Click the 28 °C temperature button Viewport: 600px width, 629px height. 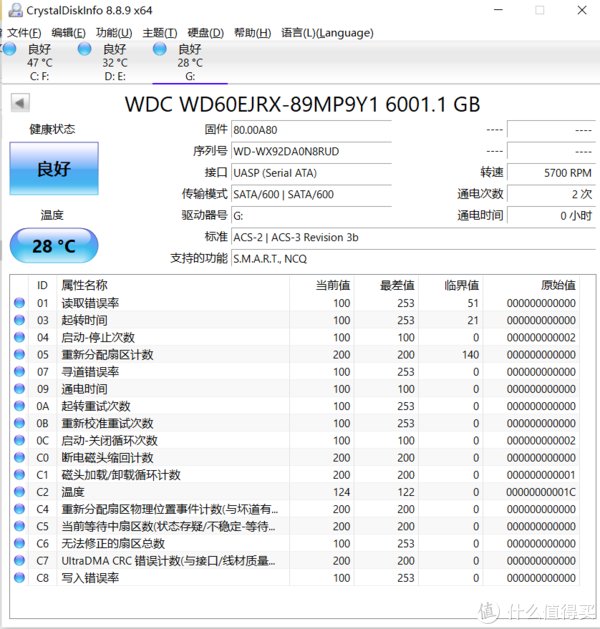(x=54, y=246)
